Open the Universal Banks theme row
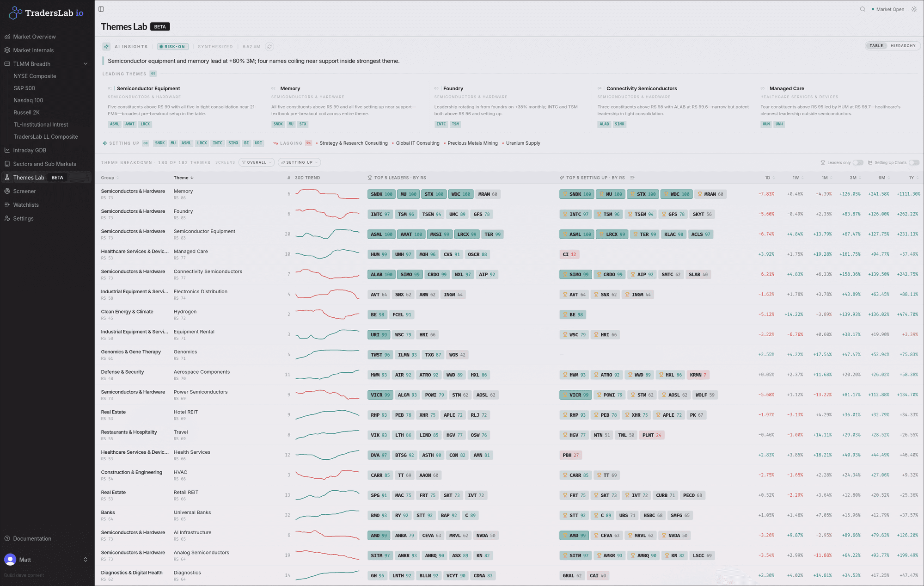 [192, 513]
